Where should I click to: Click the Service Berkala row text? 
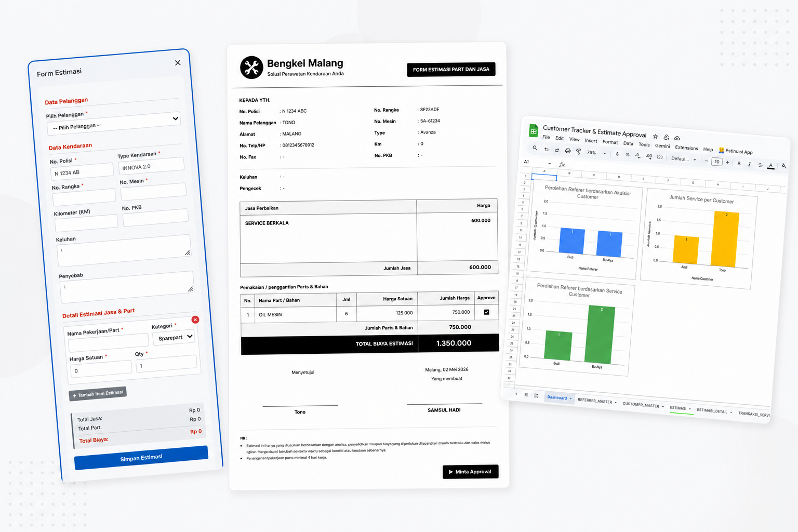point(267,223)
